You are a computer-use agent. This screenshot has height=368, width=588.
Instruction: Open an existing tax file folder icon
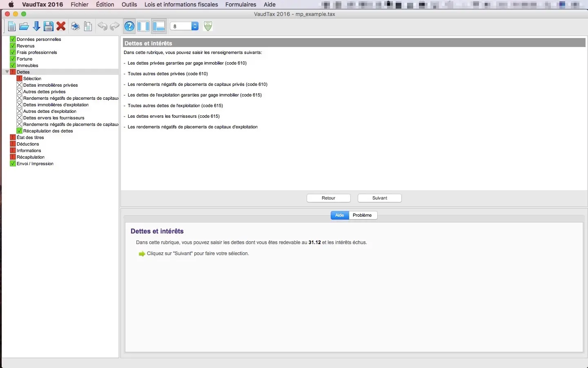(24, 27)
